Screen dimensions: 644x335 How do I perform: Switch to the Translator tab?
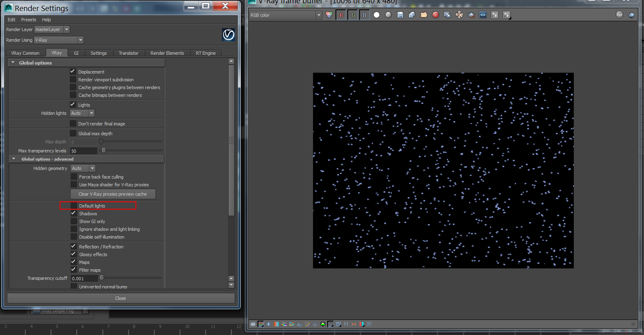129,53
